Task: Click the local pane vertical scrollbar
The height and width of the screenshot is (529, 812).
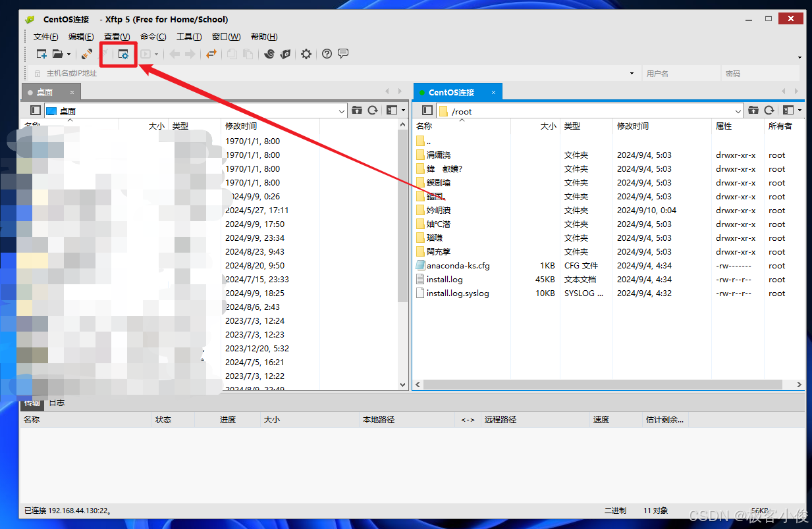Action: click(403, 217)
